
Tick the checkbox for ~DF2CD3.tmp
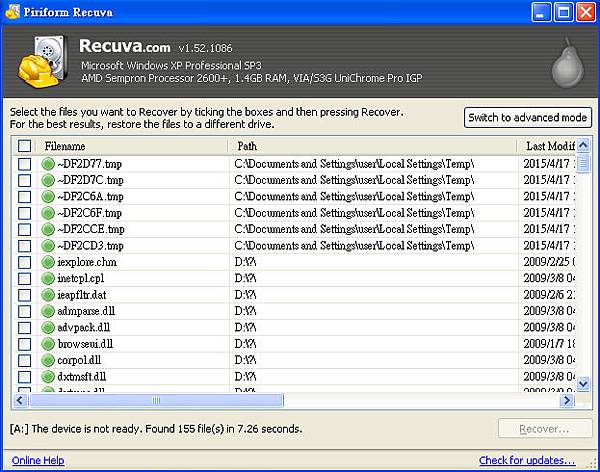(x=24, y=246)
